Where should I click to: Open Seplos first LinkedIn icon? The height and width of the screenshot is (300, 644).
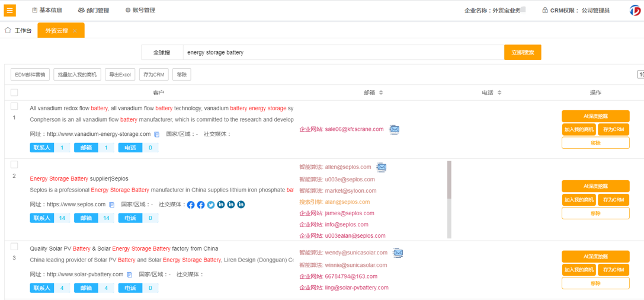pyautogui.click(x=221, y=204)
